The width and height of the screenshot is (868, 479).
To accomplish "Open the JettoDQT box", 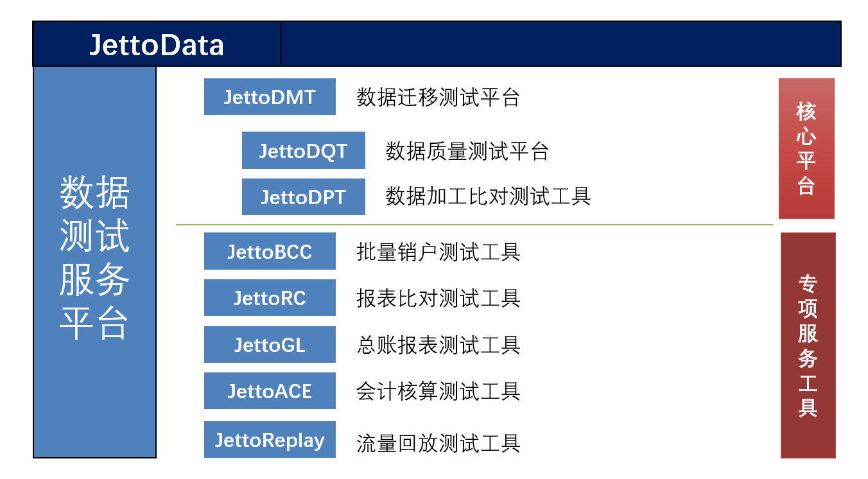I will click(303, 151).
